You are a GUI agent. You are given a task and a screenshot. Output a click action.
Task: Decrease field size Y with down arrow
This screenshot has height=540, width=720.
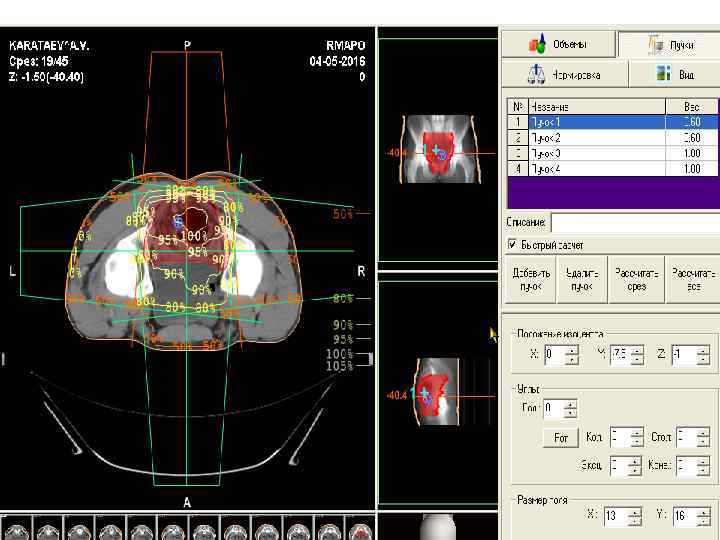[x=704, y=521]
